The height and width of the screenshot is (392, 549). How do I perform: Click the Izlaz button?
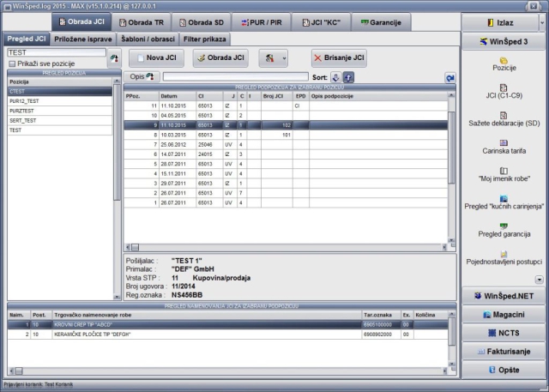click(504, 21)
